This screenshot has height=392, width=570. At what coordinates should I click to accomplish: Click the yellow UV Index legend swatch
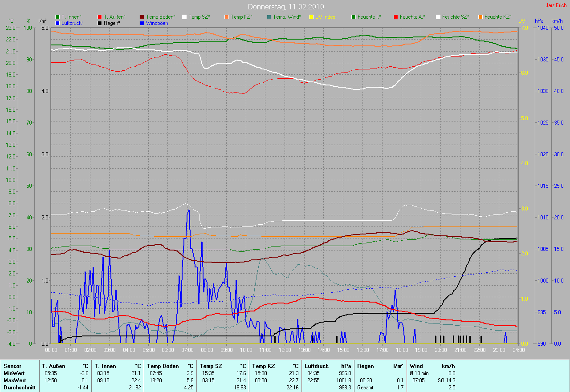click(311, 17)
